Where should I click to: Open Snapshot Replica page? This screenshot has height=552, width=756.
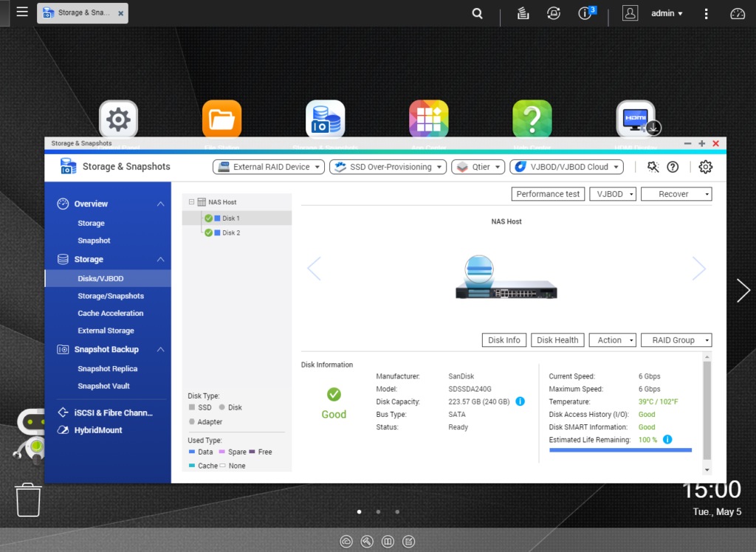(108, 369)
